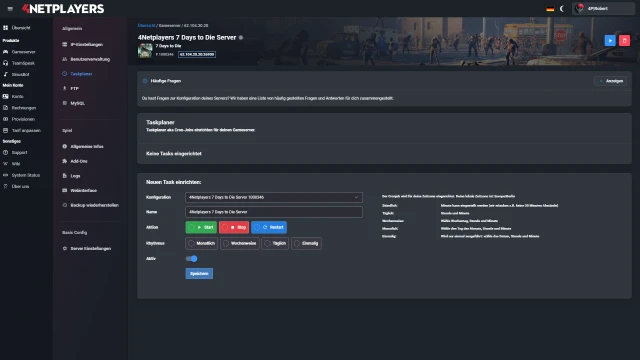Screen dimensions: 640x360
Task: Click into the Name input field
Action: tap(273, 212)
